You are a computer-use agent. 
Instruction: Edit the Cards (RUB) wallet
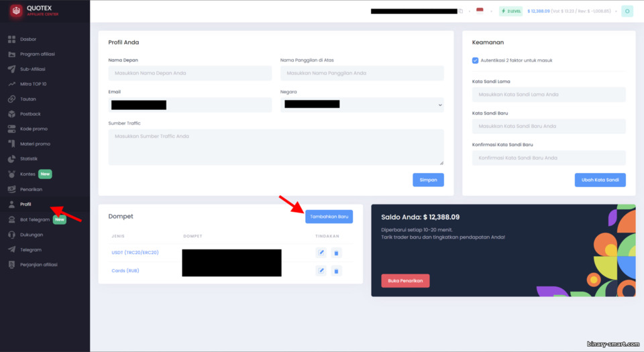point(321,271)
